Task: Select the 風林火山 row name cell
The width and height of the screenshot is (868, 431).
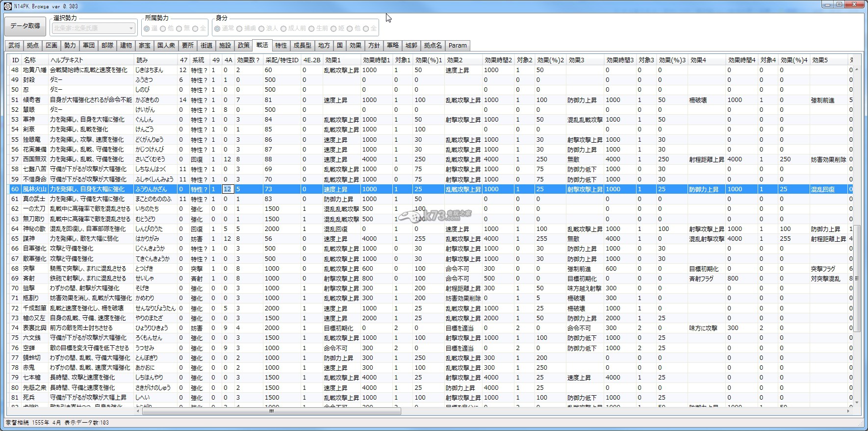Action: 35,189
